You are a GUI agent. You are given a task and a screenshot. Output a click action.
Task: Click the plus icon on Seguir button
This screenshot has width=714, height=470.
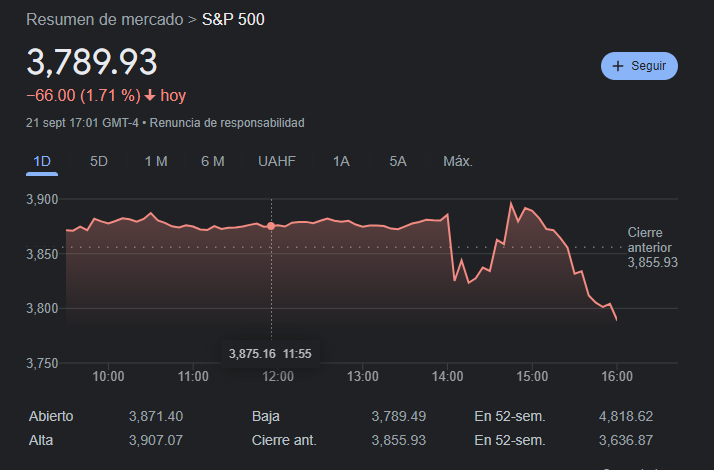coord(617,66)
